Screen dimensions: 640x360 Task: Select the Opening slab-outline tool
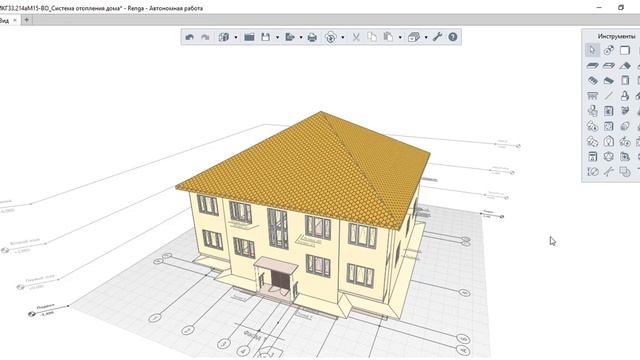point(609,65)
